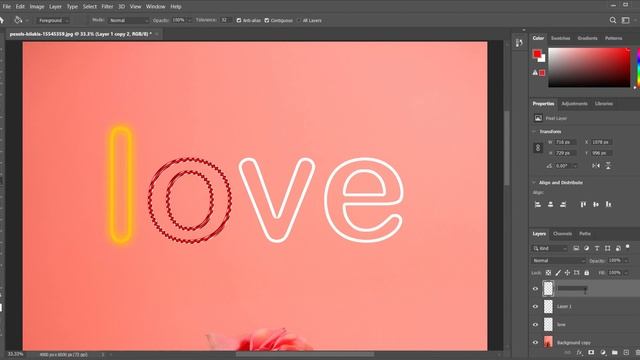
Task: Switch to the Channels tab
Action: pyautogui.click(x=562, y=233)
